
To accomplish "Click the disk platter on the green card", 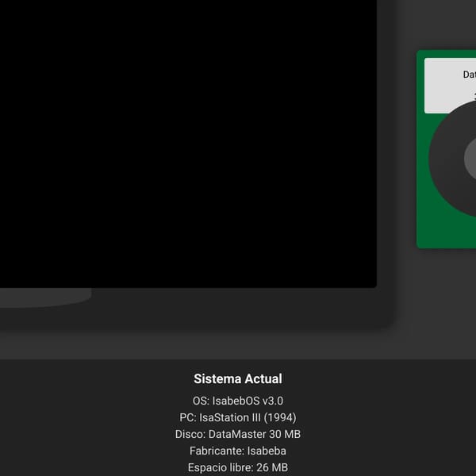I will 453,159.
